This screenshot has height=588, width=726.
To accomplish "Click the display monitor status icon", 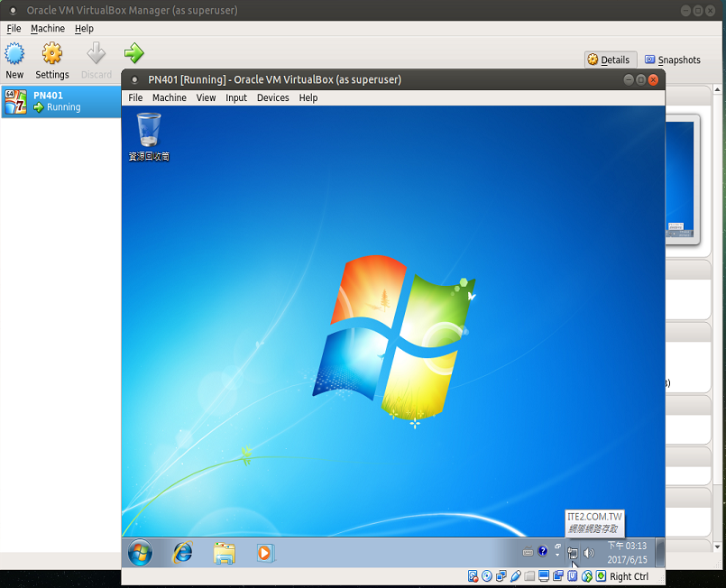I will click(544, 576).
